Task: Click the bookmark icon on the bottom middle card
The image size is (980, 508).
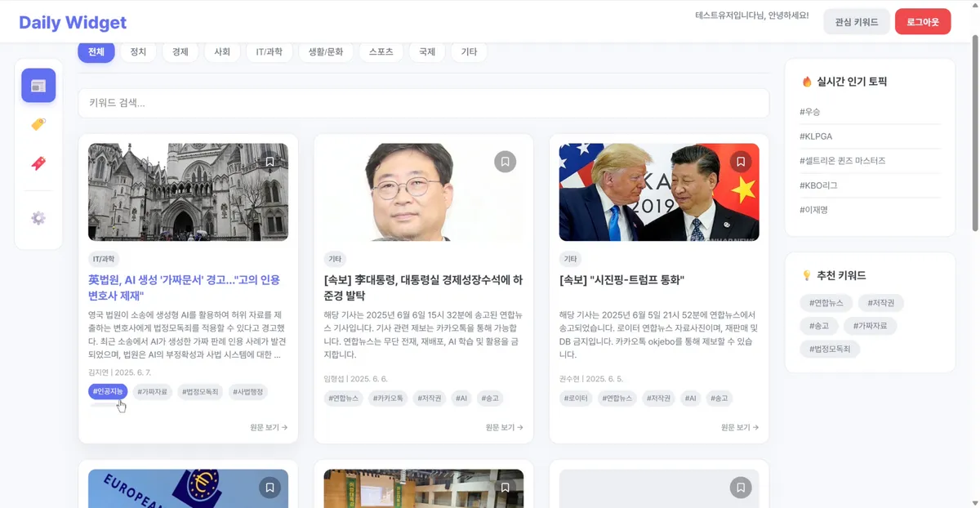Action: pyautogui.click(x=505, y=488)
